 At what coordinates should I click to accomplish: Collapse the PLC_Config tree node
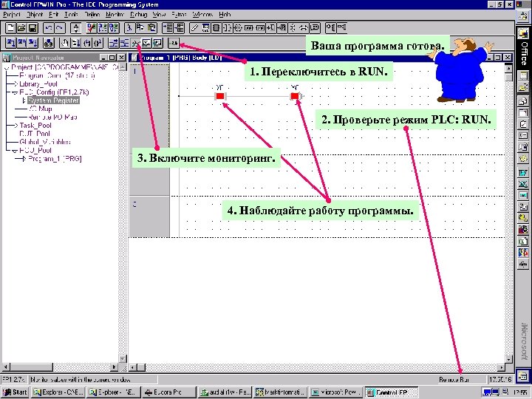point(16,92)
